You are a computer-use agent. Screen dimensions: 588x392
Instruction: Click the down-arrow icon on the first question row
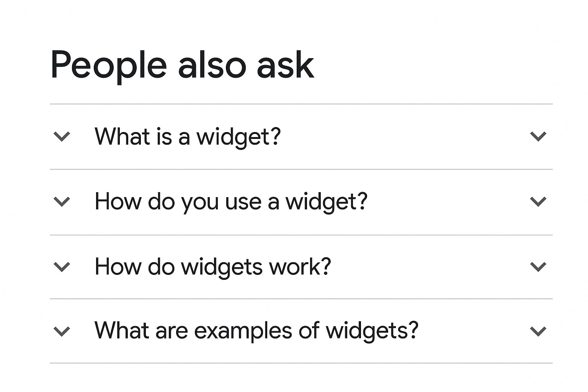(539, 137)
